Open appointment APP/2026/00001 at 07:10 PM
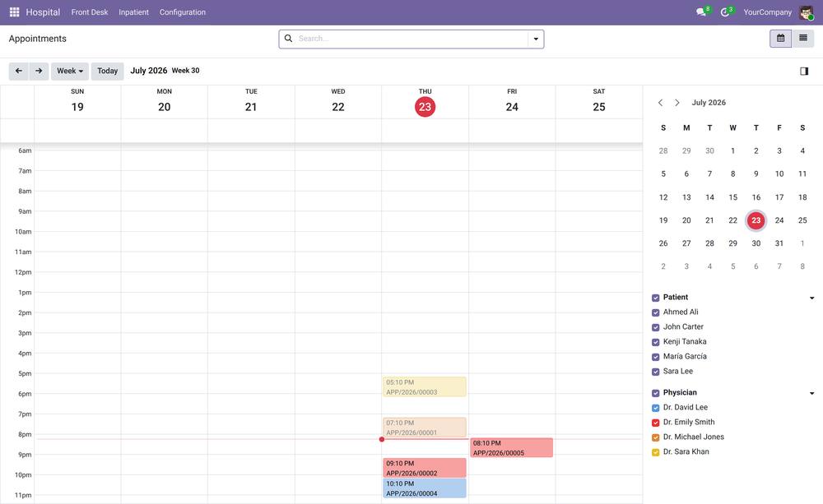The width and height of the screenshot is (823, 504). click(425, 428)
